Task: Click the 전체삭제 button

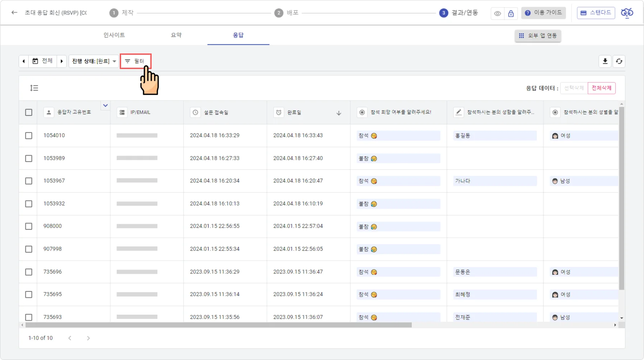Action: tap(601, 88)
